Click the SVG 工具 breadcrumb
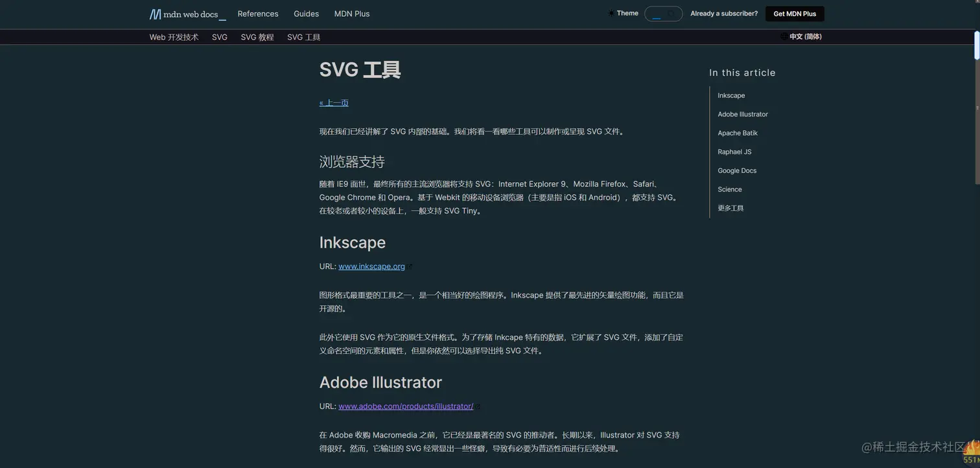The image size is (980, 468). 304,37
